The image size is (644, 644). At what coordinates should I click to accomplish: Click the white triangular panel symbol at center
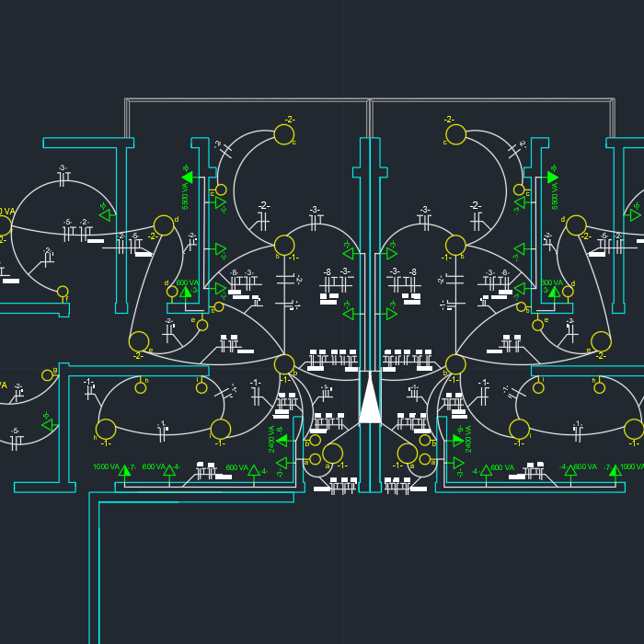pyautogui.click(x=370, y=401)
